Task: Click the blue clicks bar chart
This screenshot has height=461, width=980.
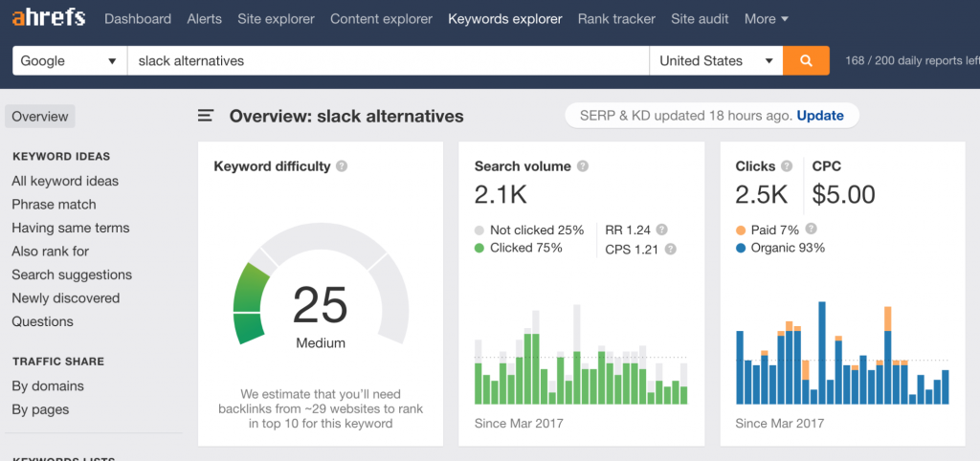Action: click(842, 353)
